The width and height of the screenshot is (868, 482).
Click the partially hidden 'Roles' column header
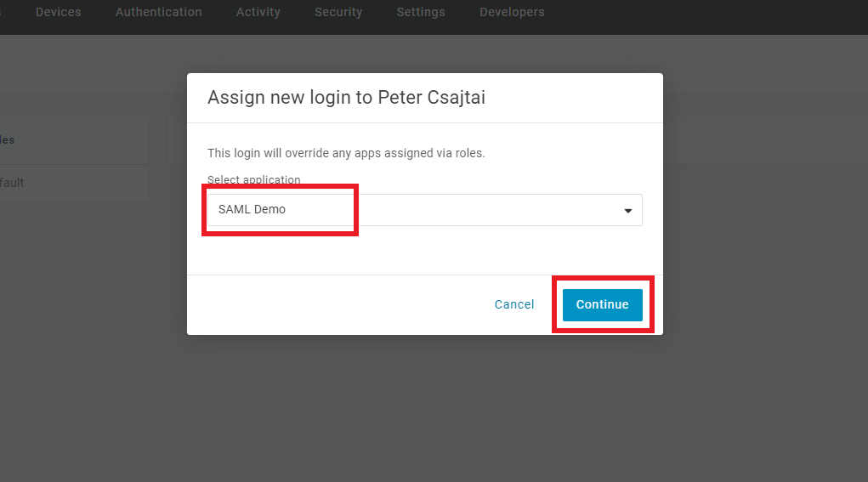[x=8, y=140]
